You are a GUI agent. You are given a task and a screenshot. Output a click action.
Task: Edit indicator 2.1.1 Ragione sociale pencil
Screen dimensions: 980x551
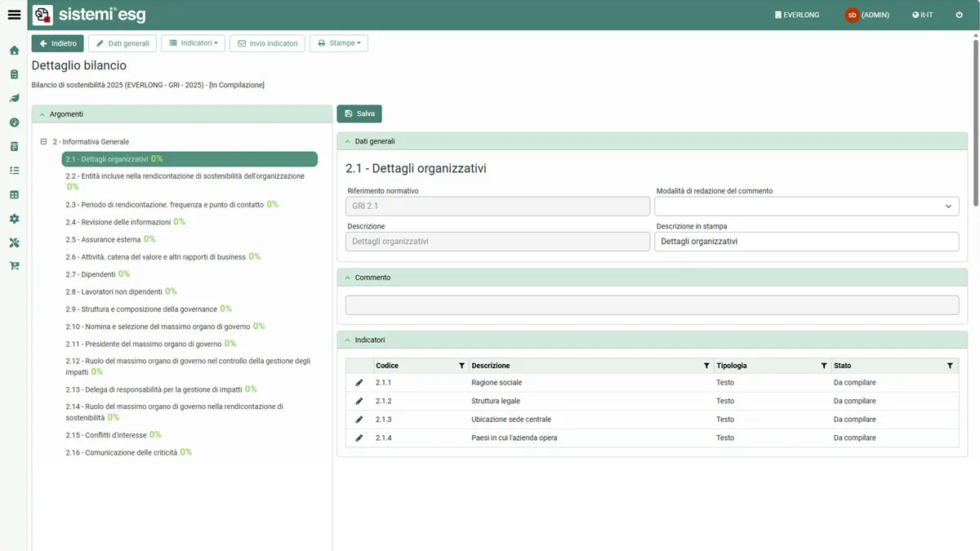point(359,383)
